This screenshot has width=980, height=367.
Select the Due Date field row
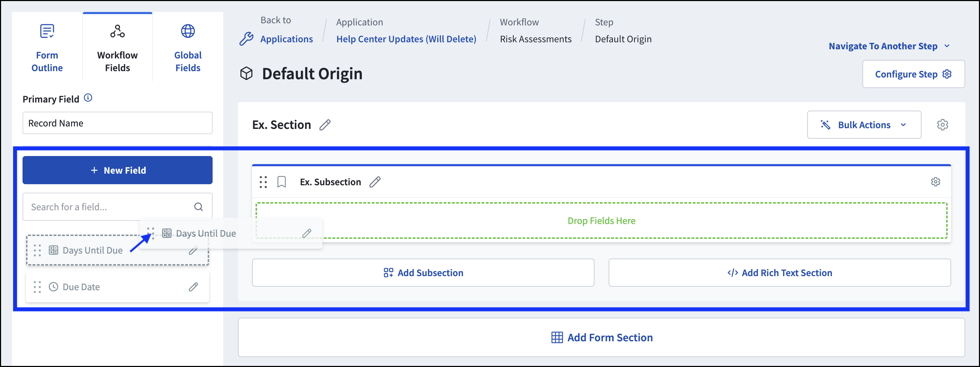[x=118, y=287]
